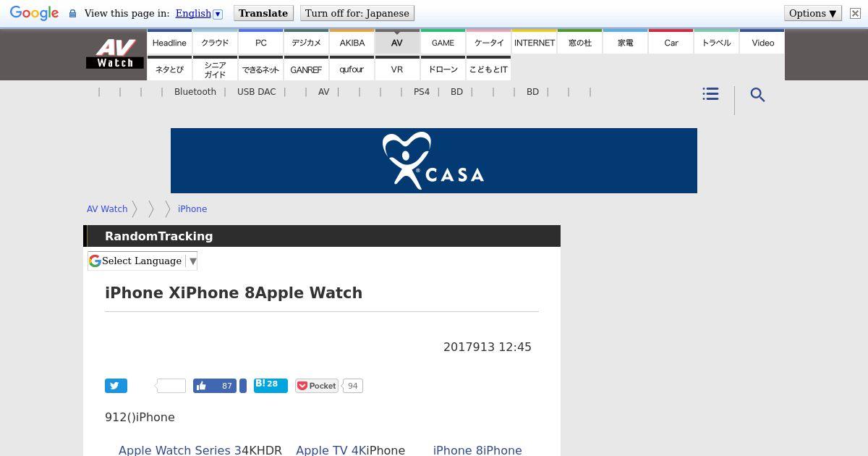Click Turn off for: Japanese button
Screen dimensions: 868x456
tap(357, 13)
